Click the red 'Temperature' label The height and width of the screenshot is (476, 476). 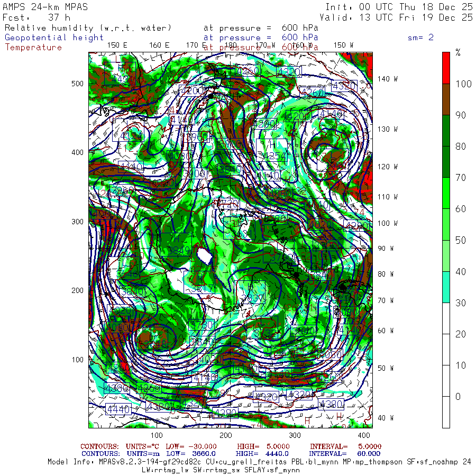point(33,48)
